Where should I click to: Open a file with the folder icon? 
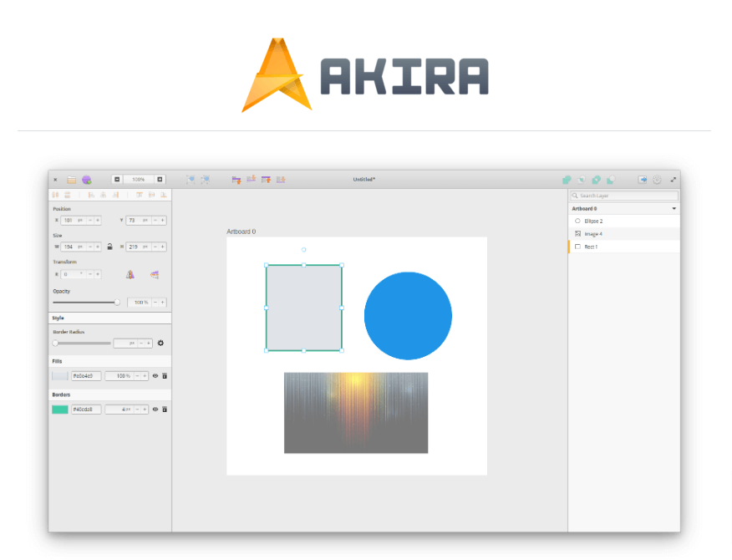[71, 180]
